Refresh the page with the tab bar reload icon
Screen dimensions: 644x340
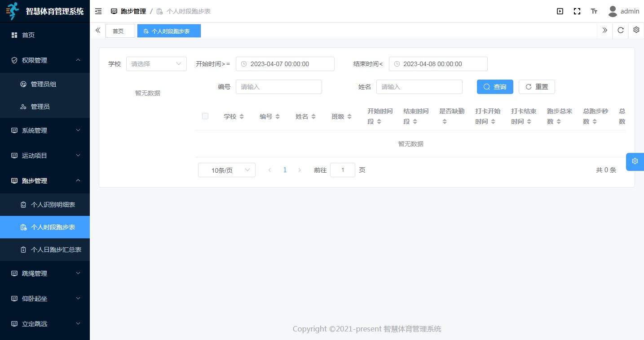621,31
